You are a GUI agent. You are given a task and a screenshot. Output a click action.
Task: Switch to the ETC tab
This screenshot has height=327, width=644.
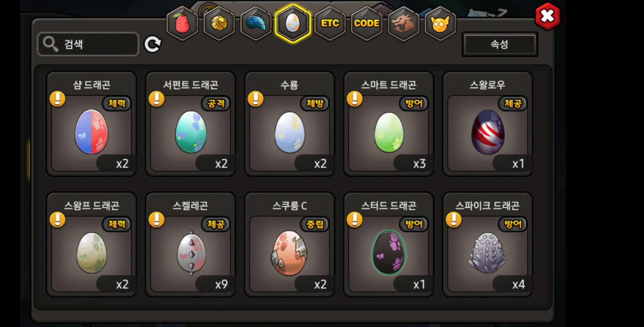point(330,23)
